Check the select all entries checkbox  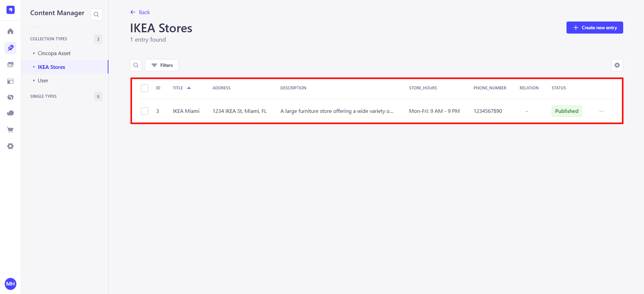point(145,88)
